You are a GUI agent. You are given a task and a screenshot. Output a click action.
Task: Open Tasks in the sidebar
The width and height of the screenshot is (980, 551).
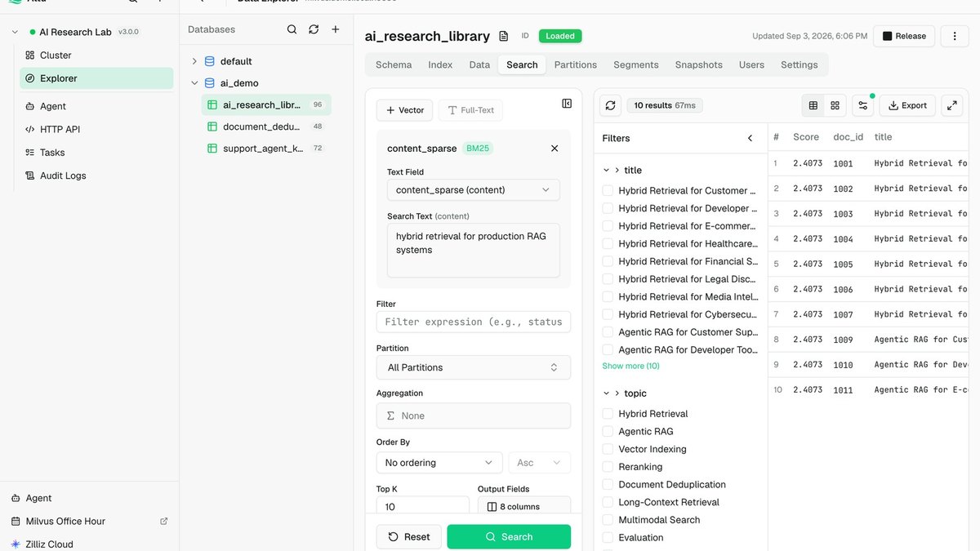pos(96,153)
